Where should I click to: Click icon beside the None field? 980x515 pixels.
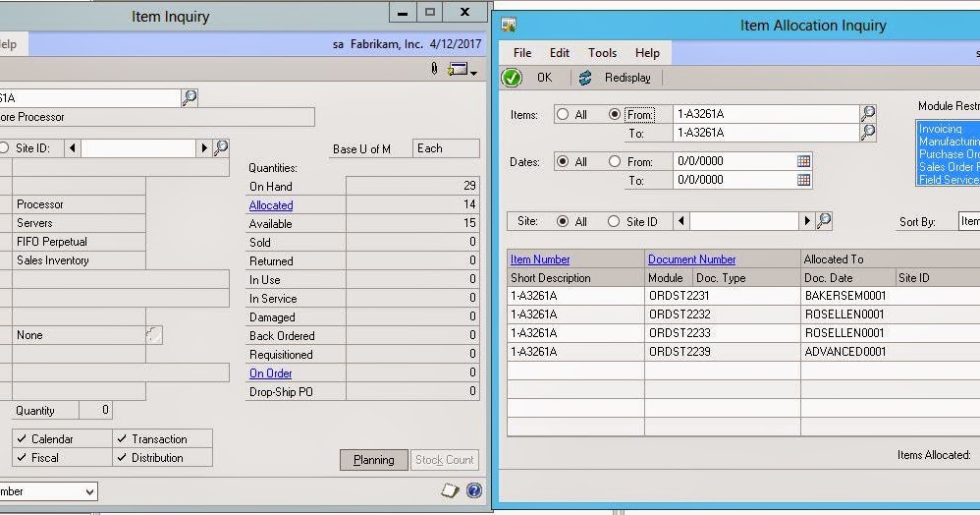click(154, 335)
